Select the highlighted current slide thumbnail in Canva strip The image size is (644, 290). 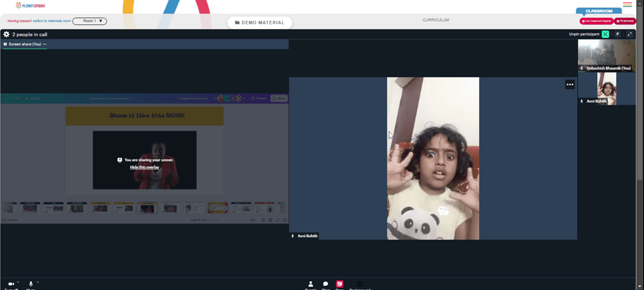coord(147,208)
